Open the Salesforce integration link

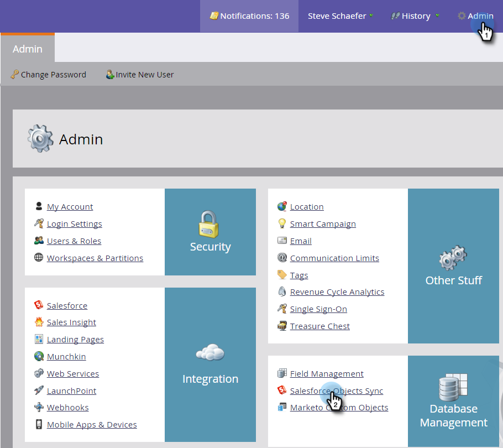(67, 305)
